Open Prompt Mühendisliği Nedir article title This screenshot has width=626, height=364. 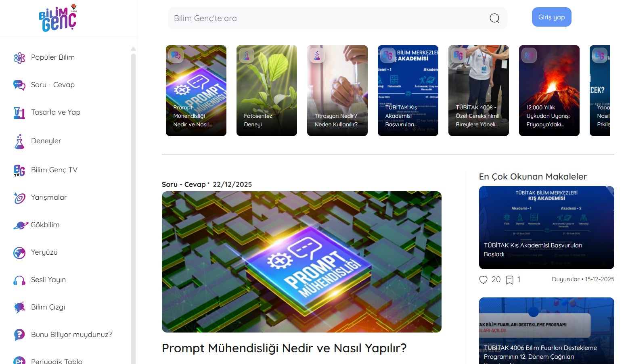pos(284,348)
